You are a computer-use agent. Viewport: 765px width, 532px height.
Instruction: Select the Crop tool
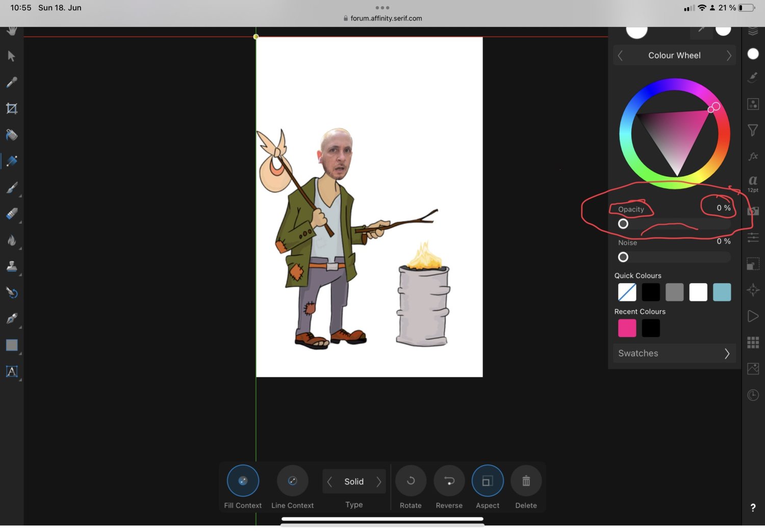click(x=11, y=109)
